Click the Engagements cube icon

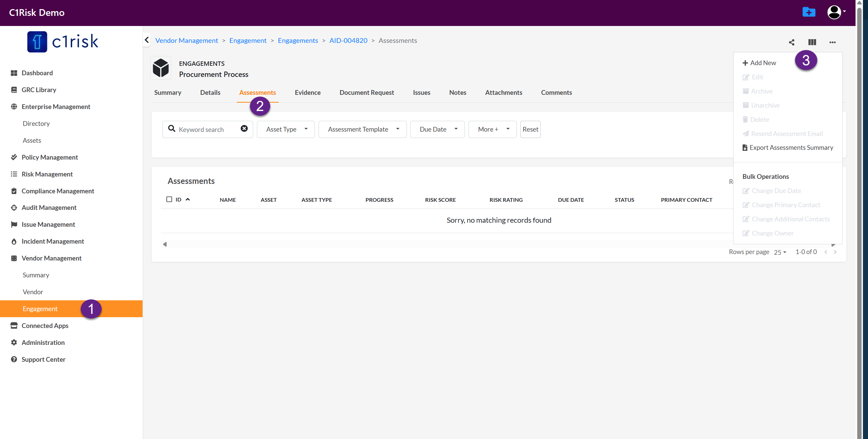[161, 68]
